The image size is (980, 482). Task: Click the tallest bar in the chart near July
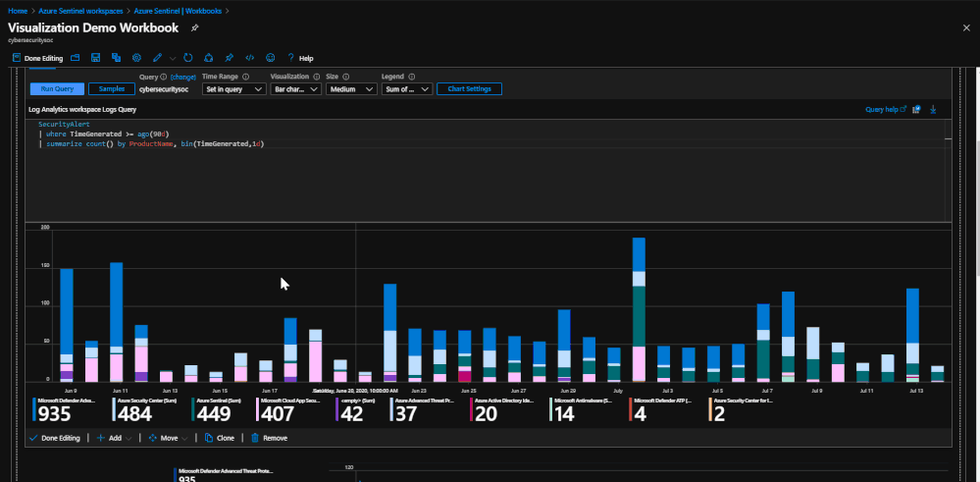coord(638,309)
